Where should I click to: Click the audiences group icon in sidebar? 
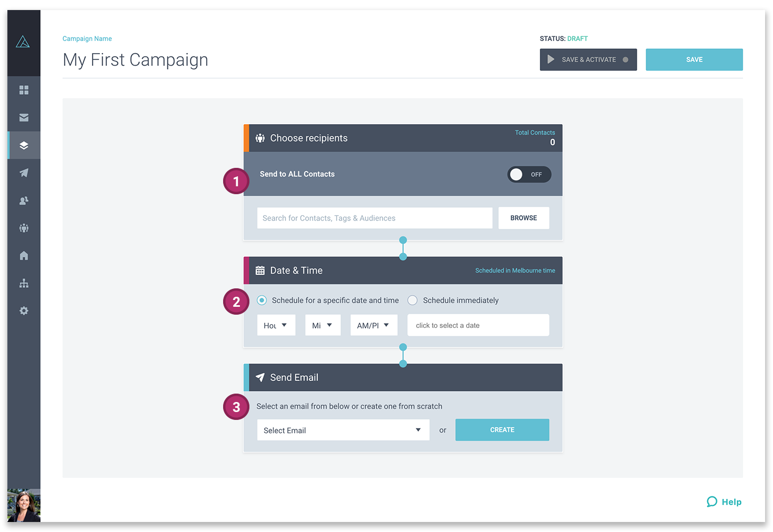tap(24, 228)
